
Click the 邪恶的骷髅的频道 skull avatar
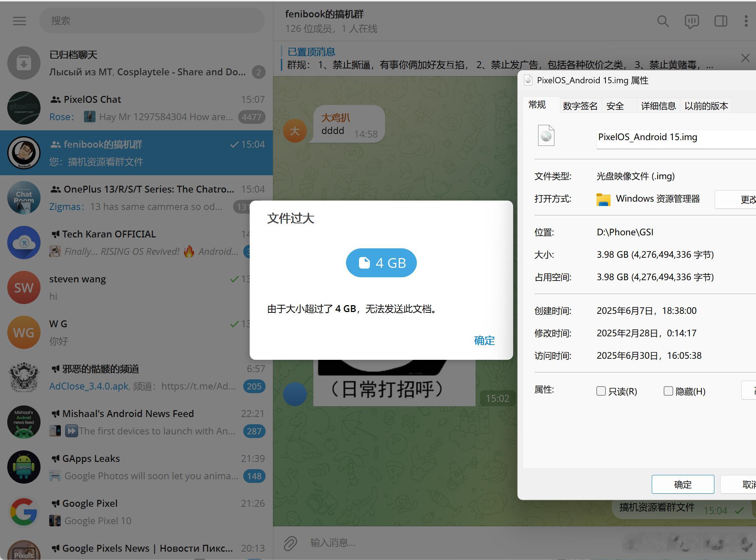point(24,377)
